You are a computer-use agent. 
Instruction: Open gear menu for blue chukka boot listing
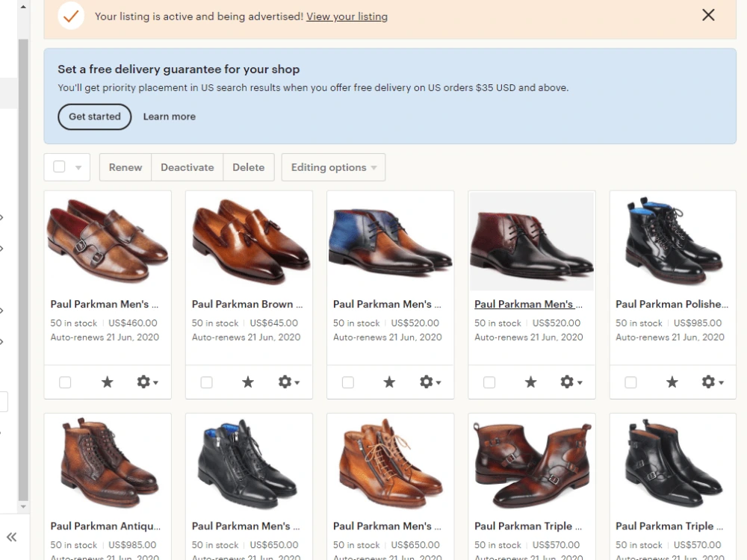coord(430,382)
